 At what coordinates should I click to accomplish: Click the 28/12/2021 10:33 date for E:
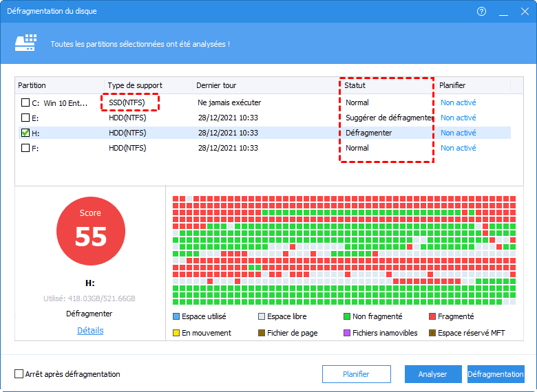tap(228, 118)
